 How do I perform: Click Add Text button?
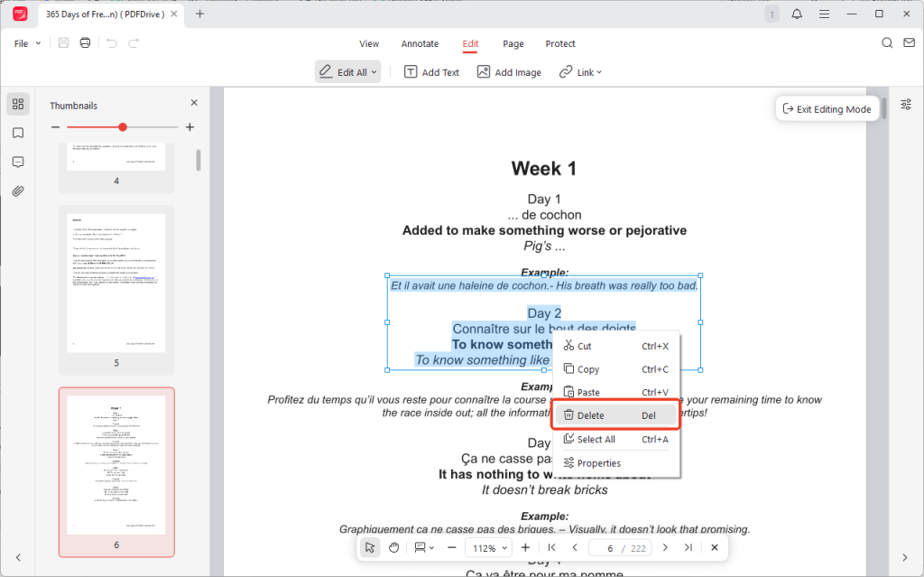(x=431, y=72)
